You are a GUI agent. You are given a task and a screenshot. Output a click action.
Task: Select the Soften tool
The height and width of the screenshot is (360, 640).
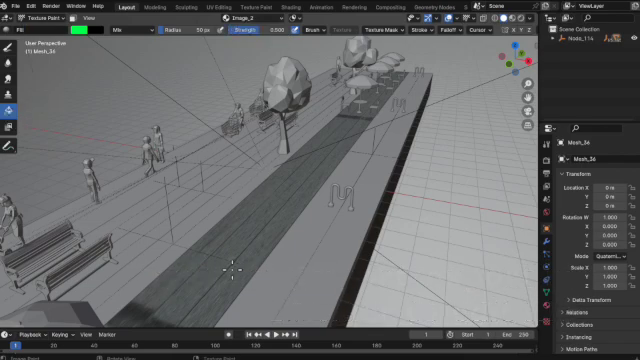8,63
